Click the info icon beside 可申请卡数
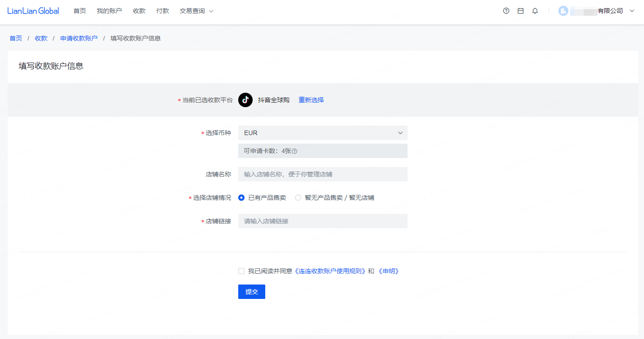The width and height of the screenshot is (644, 339). [x=295, y=151]
